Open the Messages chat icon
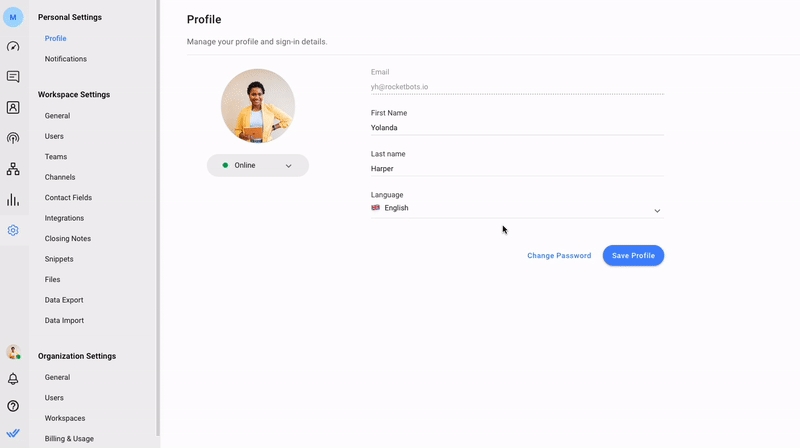800x448 pixels. [x=13, y=77]
